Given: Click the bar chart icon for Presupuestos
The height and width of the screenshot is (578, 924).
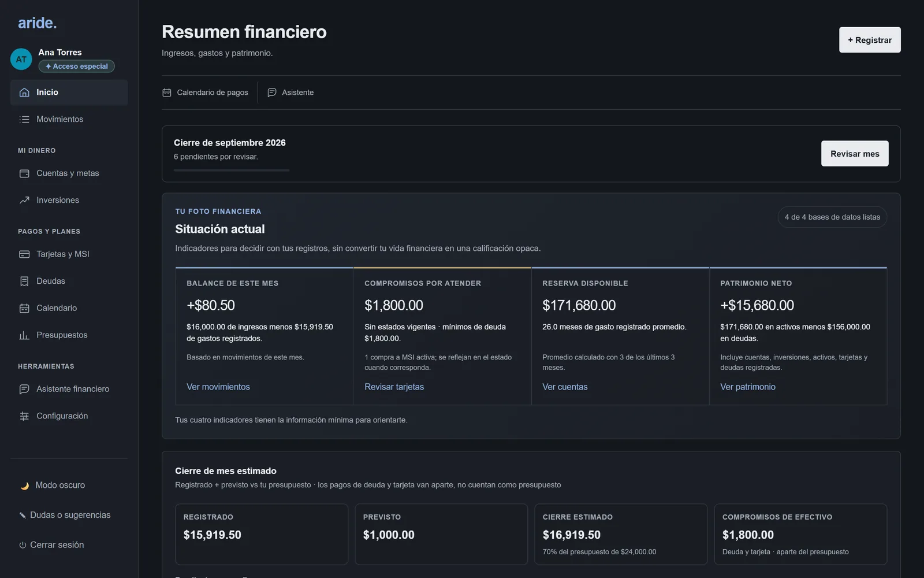Looking at the screenshot, I should pyautogui.click(x=24, y=335).
